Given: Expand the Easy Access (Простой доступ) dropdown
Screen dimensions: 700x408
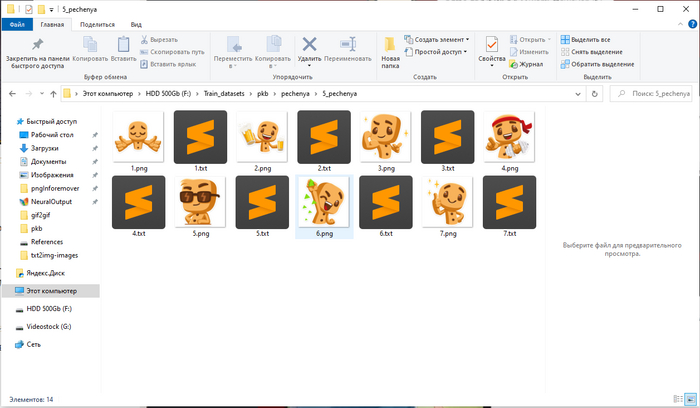Looking at the screenshot, I should pyautogui.click(x=438, y=52).
